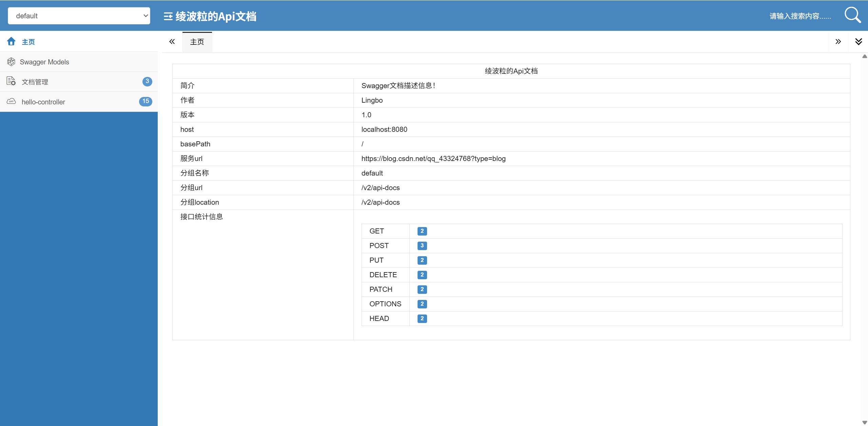The image size is (868, 426).
Task: Open 主页 in the sidebar menu
Action: coord(28,42)
